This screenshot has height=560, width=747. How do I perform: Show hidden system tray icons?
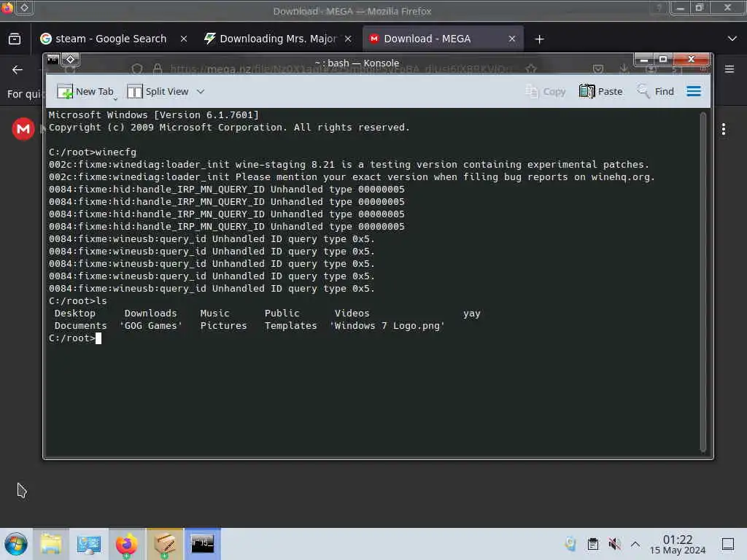coord(635,544)
